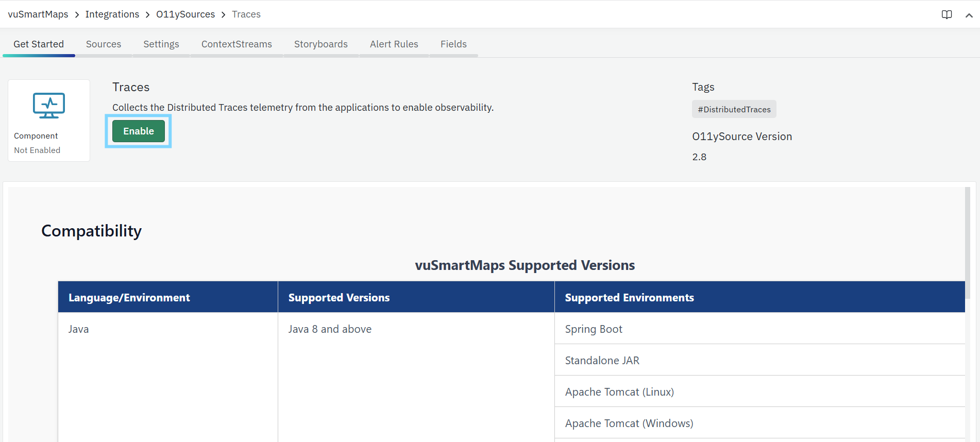Open the O11ySources breadcrumb link
The height and width of the screenshot is (442, 980).
pyautogui.click(x=185, y=14)
